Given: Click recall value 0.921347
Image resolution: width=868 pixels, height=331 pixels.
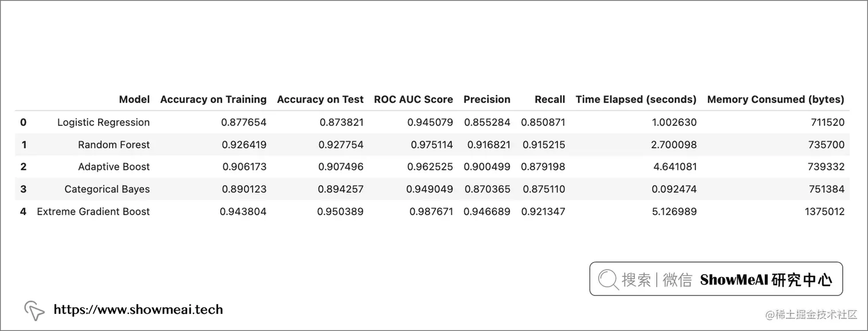Looking at the screenshot, I should tap(543, 211).
